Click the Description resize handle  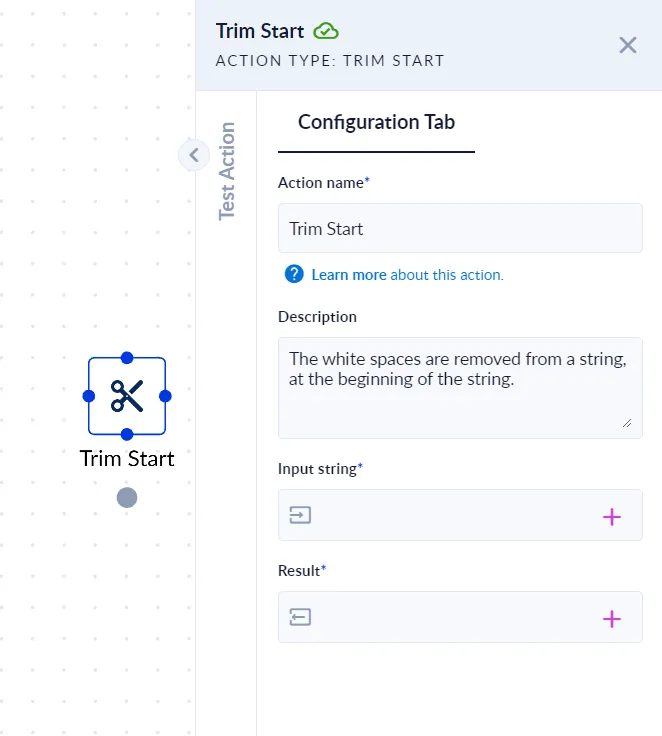(x=627, y=423)
